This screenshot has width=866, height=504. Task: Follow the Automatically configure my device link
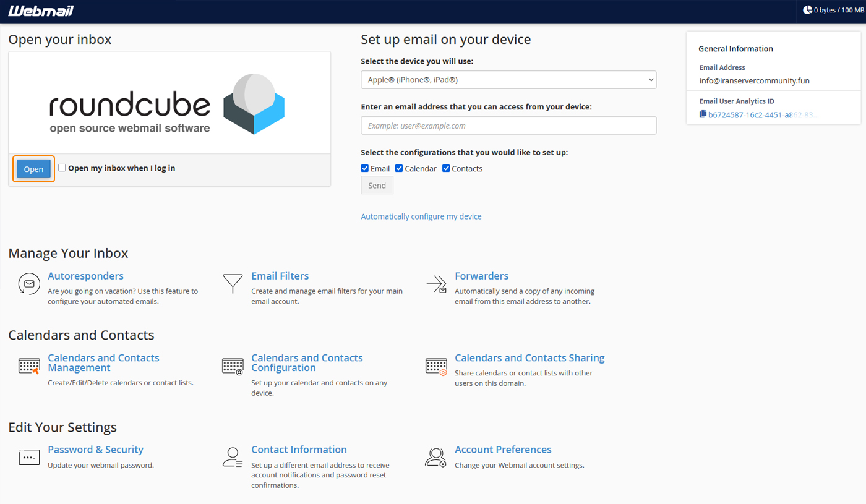[421, 216]
